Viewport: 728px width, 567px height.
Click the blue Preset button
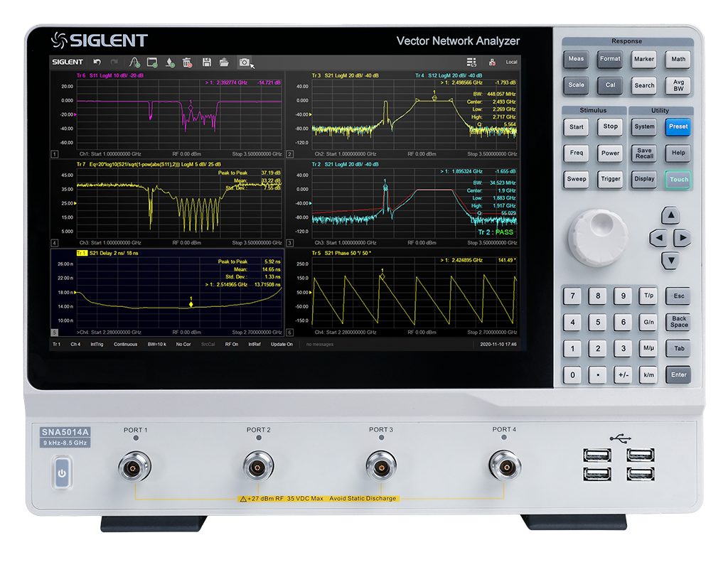coord(678,126)
